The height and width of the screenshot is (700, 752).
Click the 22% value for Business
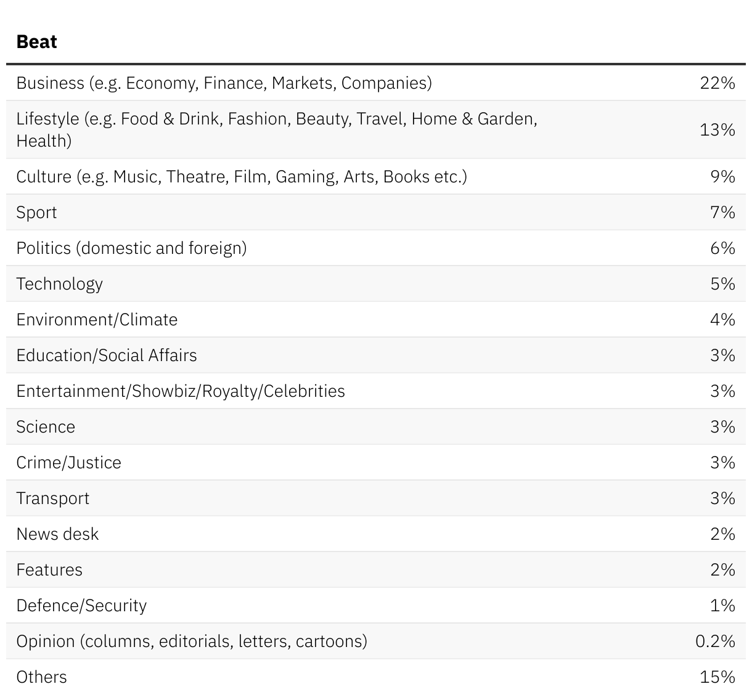[717, 83]
